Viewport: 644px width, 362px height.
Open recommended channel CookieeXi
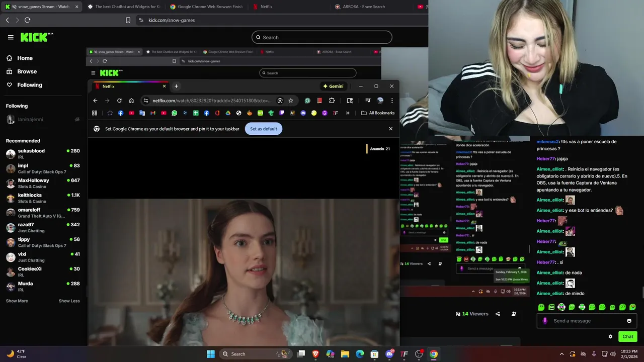coord(43,271)
